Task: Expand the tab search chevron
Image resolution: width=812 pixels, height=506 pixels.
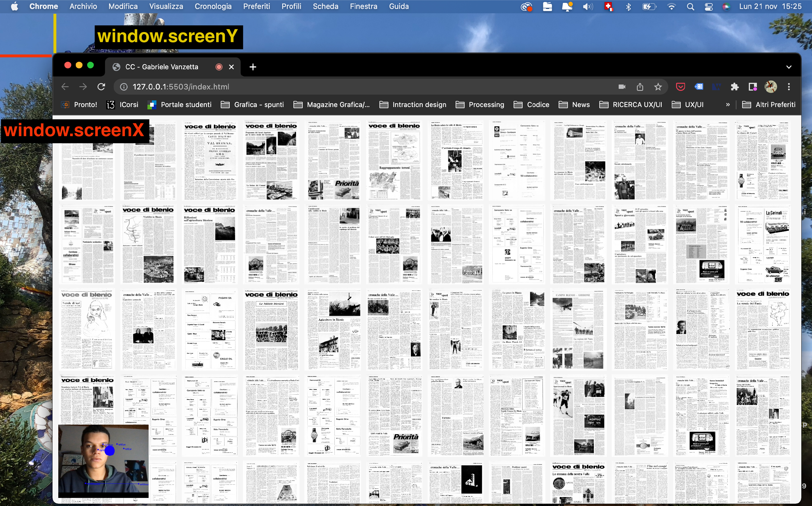Action: (789, 67)
